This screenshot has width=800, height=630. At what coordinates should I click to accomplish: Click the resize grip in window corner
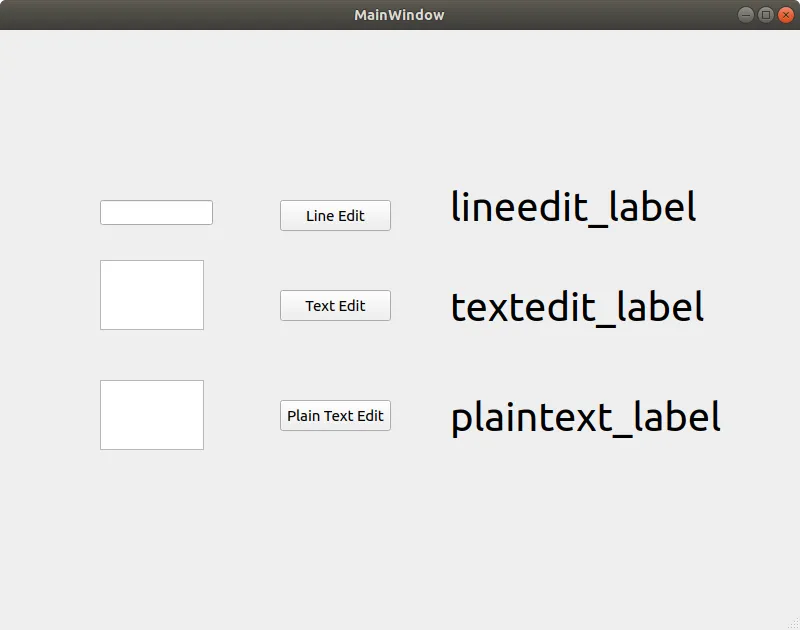coord(793,623)
